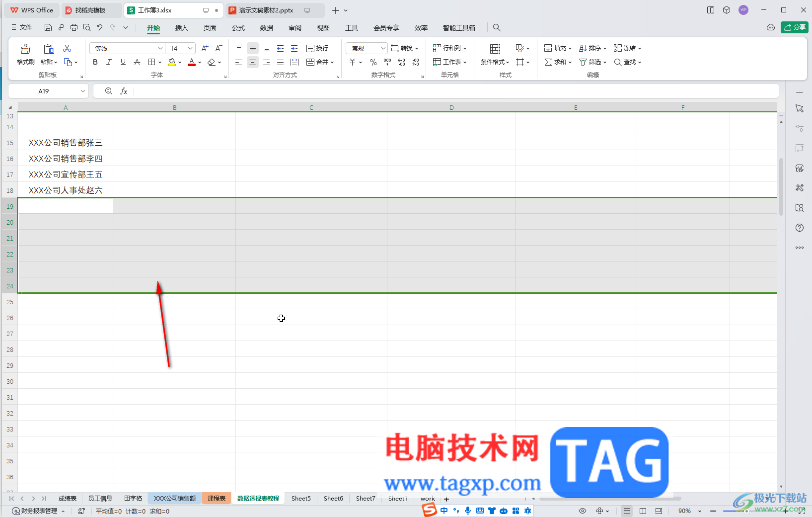The image size is (812, 517).
Task: Click the Format Painter (格式刷) icon
Action: click(x=25, y=49)
